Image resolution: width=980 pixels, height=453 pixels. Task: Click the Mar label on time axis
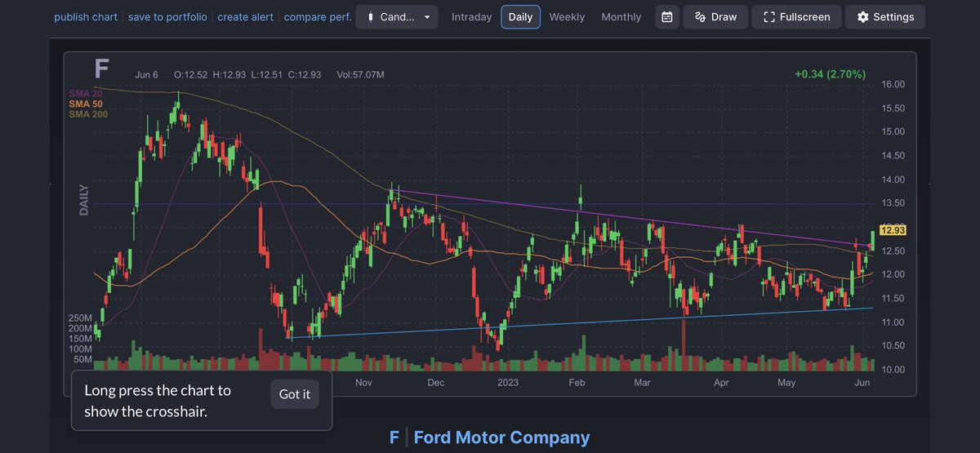pyautogui.click(x=642, y=382)
